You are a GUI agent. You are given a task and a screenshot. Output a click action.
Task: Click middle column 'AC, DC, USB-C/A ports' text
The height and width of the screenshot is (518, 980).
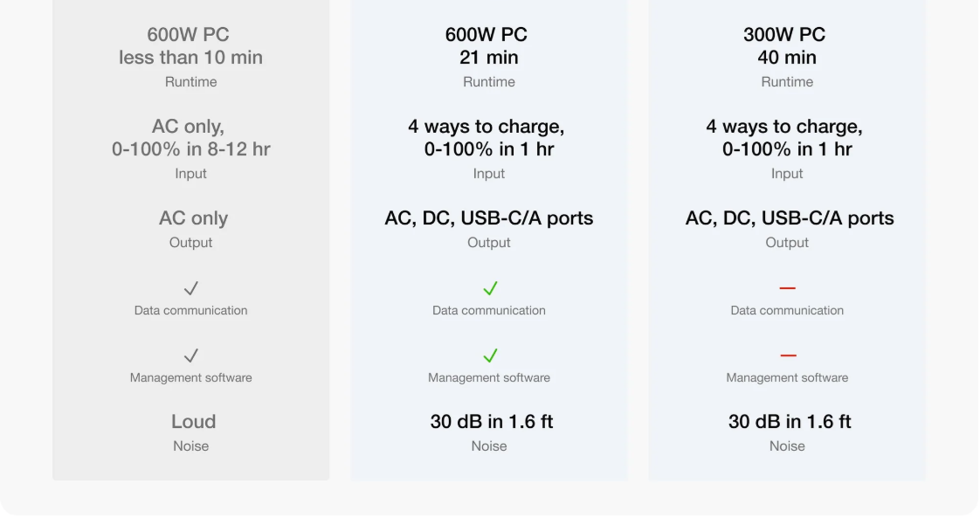[489, 218]
